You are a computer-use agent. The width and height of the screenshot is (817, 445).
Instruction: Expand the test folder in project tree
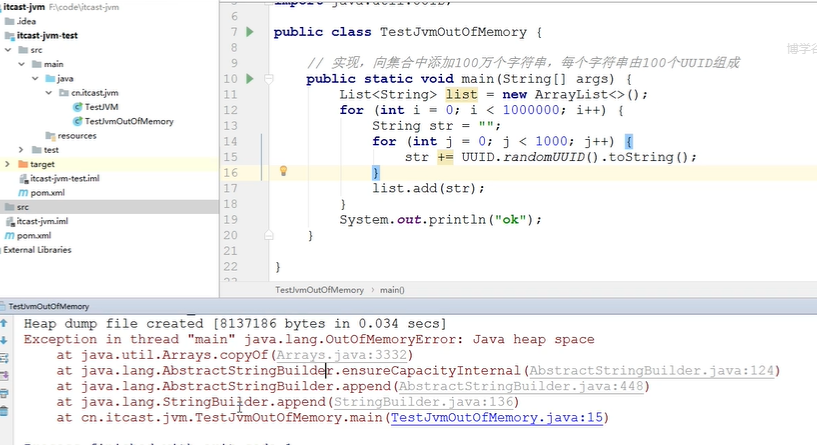35,149
